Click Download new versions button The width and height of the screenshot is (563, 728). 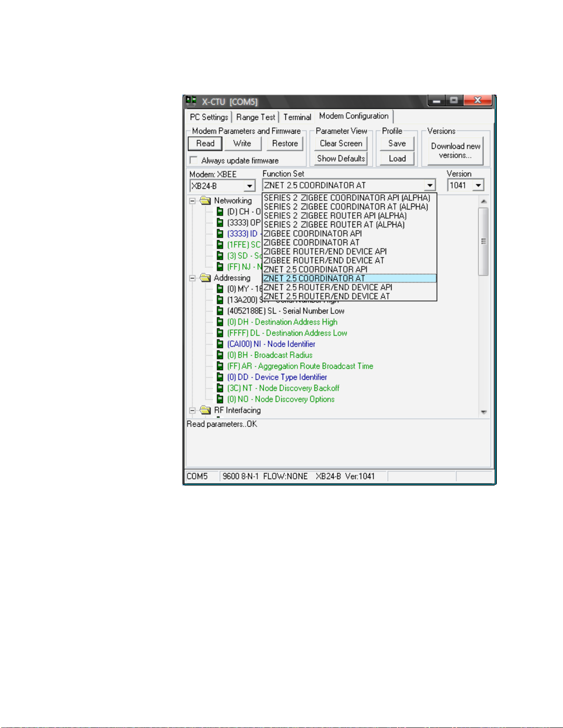click(455, 151)
